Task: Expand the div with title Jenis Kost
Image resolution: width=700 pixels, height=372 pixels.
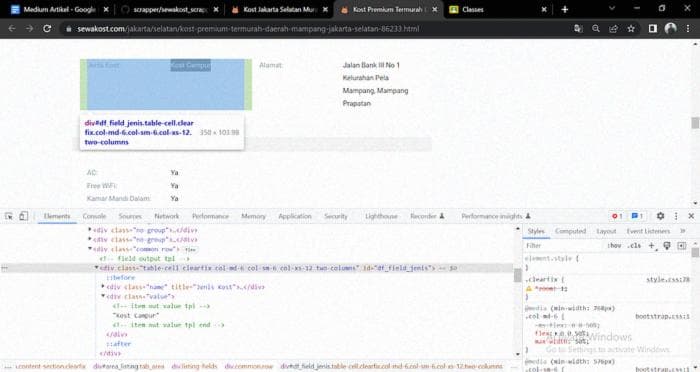Action: pos(103,287)
